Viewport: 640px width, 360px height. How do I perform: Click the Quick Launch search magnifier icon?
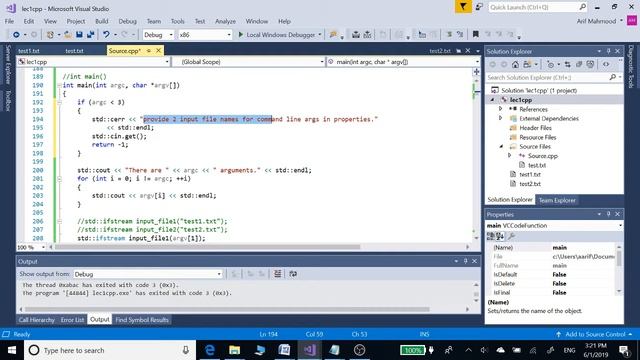[x=582, y=7]
